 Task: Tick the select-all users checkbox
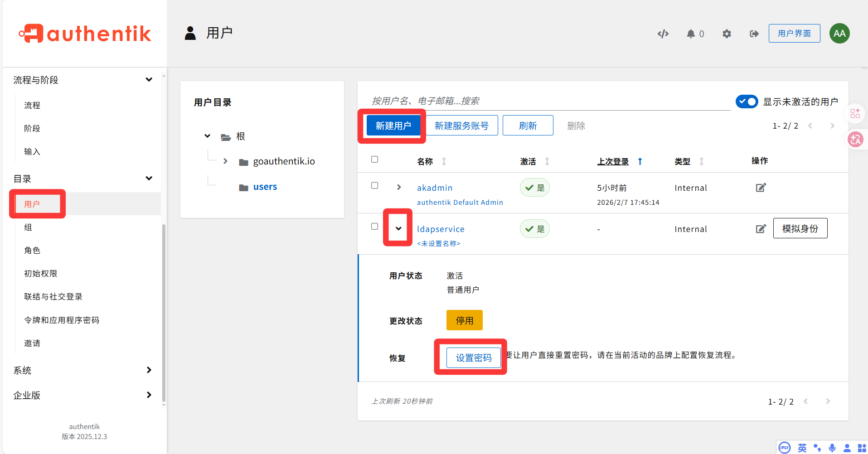click(x=374, y=159)
